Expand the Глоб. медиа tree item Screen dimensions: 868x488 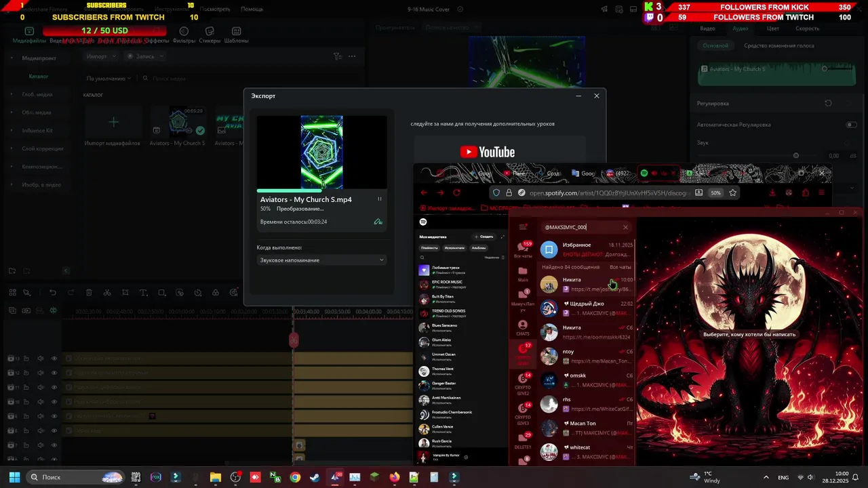(x=12, y=94)
